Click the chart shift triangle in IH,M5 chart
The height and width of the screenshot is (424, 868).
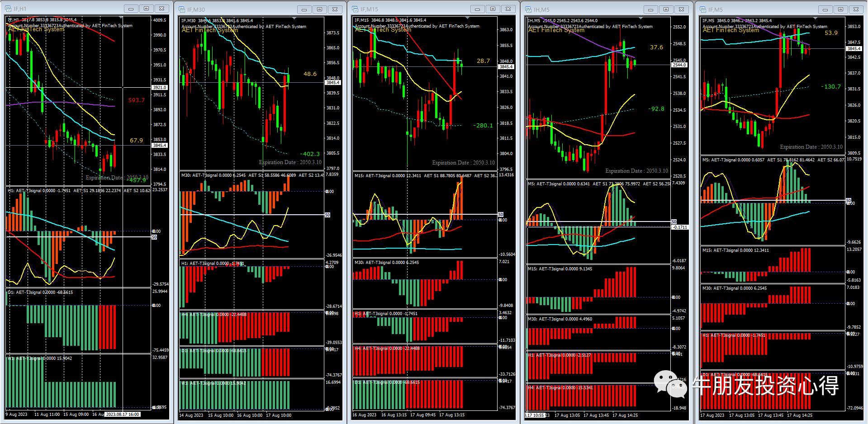641,19
